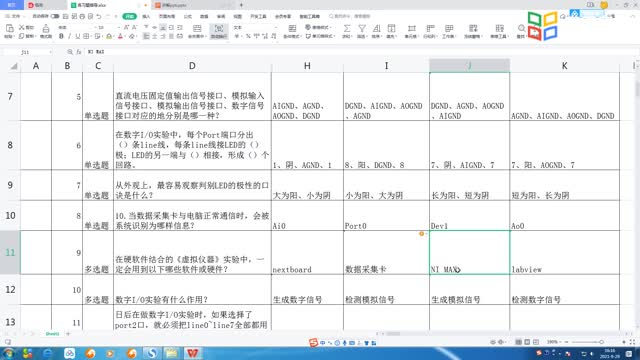Click the font color A swatch
Viewport: 640px width, 360px height.
coord(120,36)
